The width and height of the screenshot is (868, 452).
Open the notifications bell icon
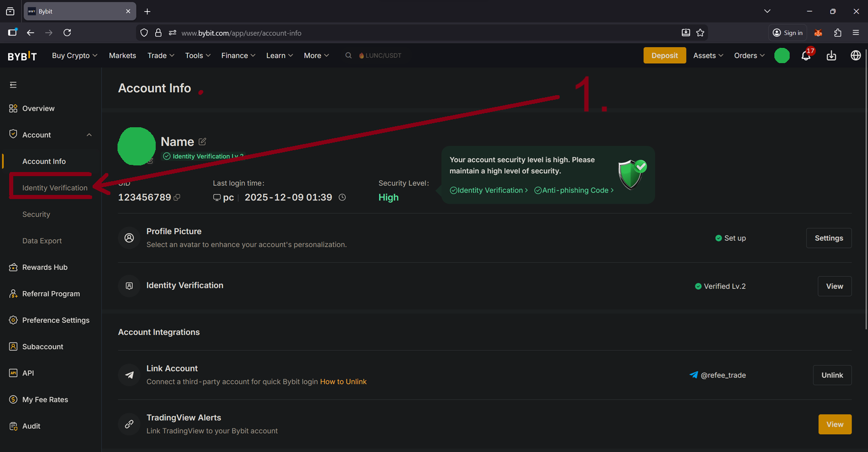point(806,55)
